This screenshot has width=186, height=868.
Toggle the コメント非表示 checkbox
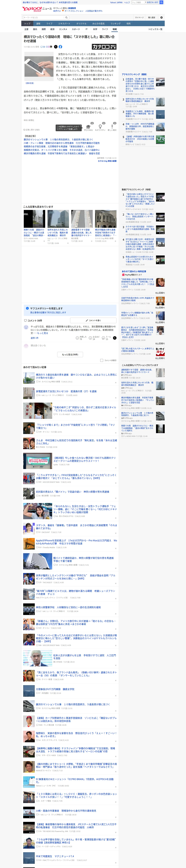click(102, 360)
